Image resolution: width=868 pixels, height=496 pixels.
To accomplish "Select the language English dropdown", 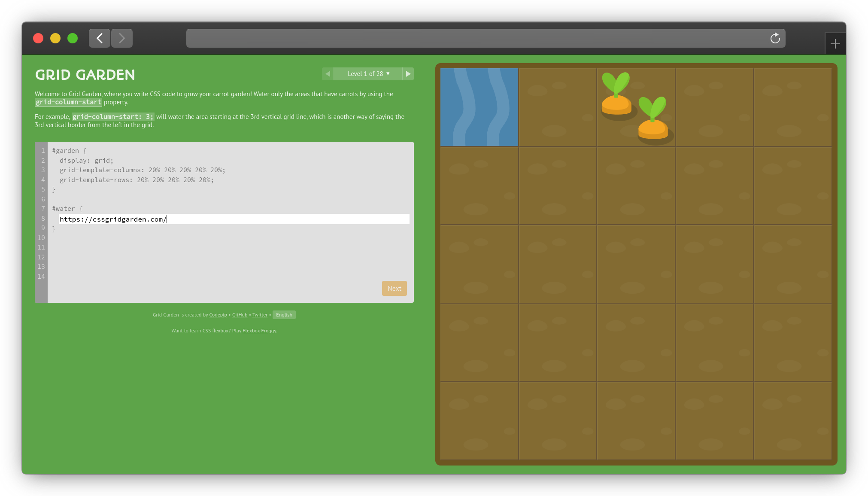I will pyautogui.click(x=284, y=315).
